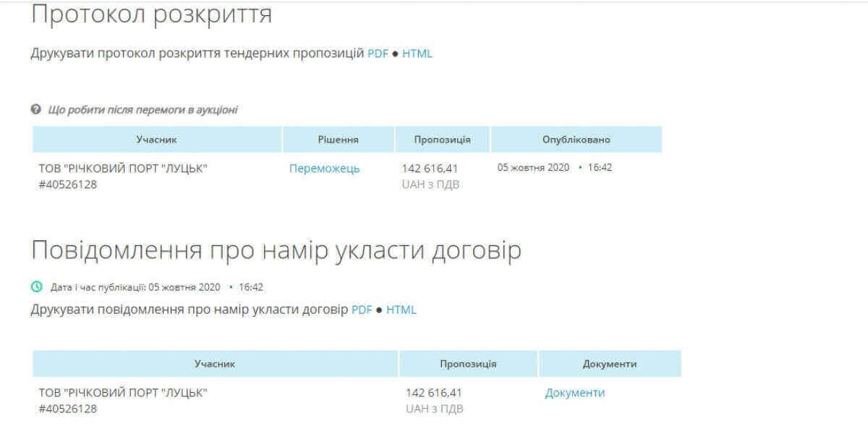Click Пропозиція header in the second table
Viewport: 868px width, 447px height.
click(468, 364)
